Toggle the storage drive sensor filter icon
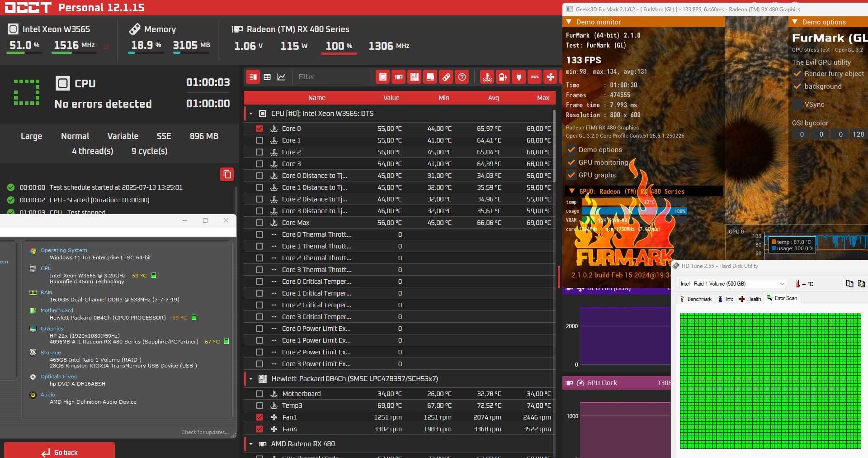This screenshot has height=458, width=868. pyautogui.click(x=430, y=77)
